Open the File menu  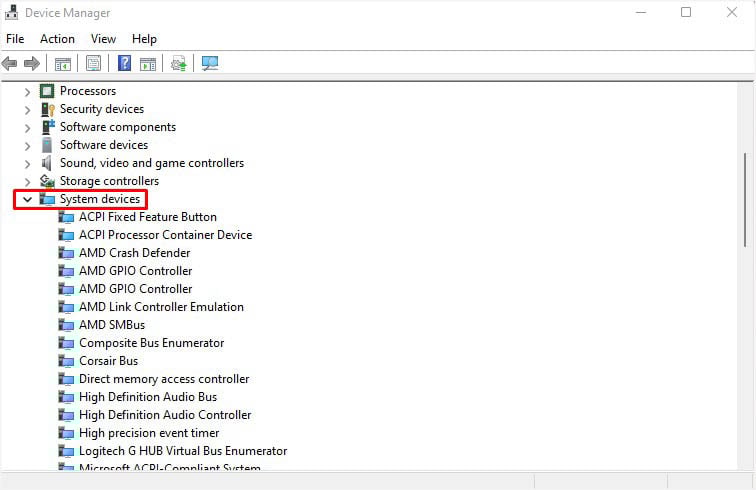click(x=15, y=39)
